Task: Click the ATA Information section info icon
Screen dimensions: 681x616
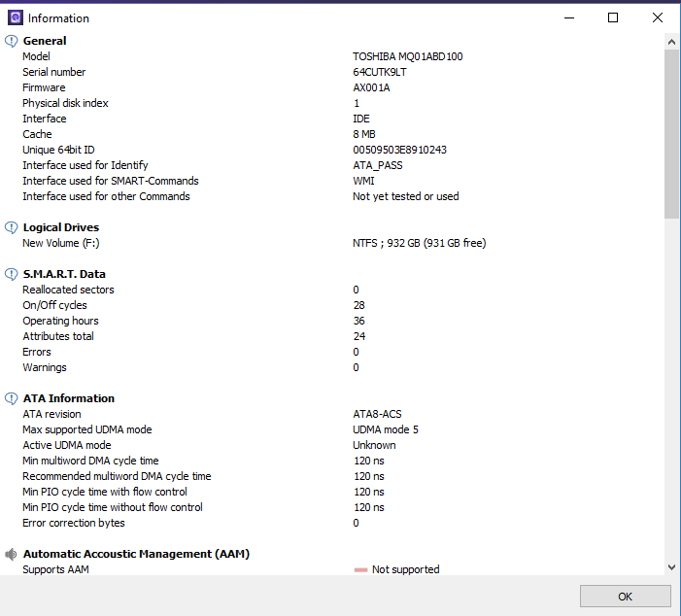Action: (x=11, y=398)
